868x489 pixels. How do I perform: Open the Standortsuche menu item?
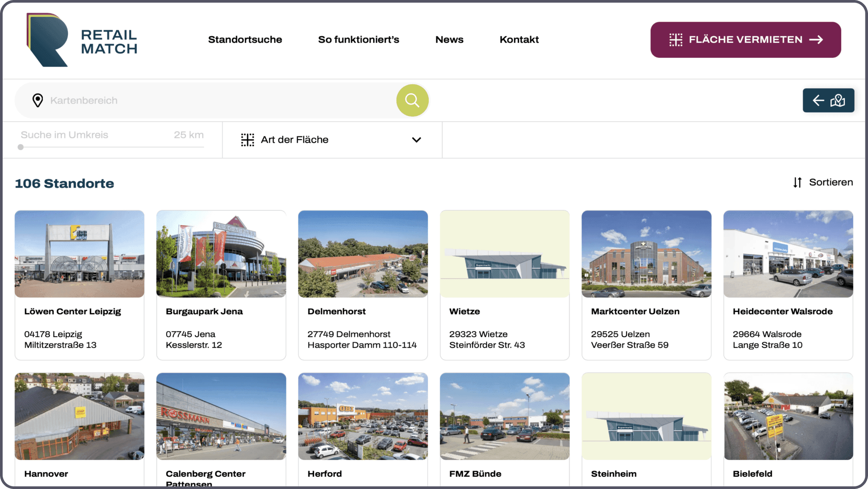[x=245, y=40]
